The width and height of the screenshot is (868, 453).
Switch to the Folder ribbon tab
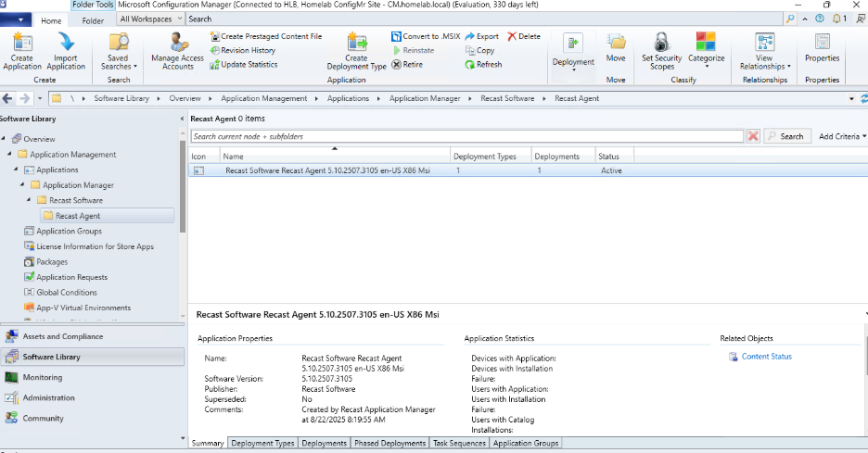click(x=93, y=20)
